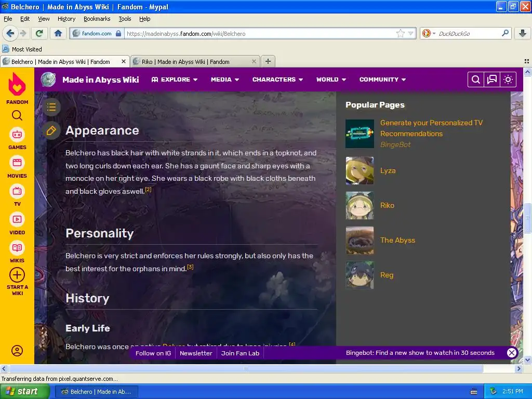
Task: Open table of contents list icon
Action: click(x=51, y=107)
